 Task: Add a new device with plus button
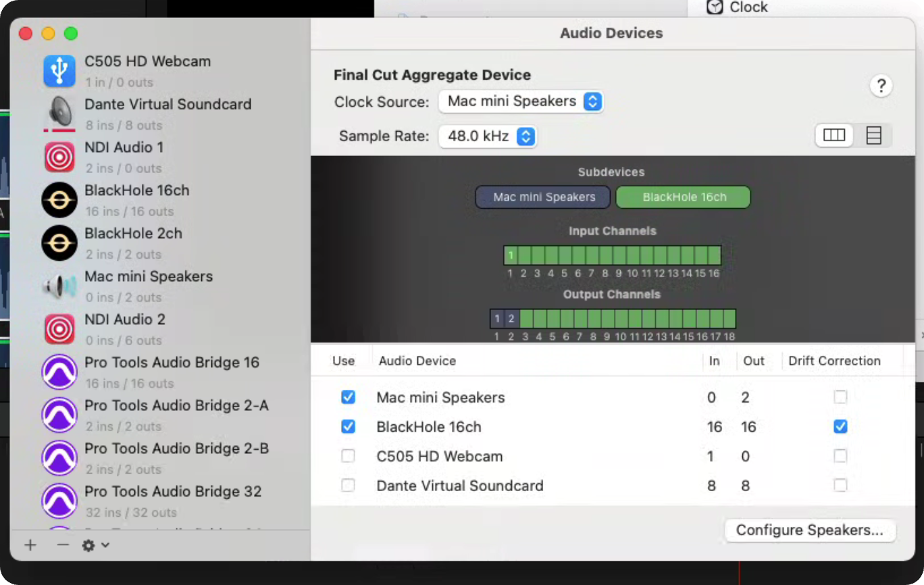point(30,544)
